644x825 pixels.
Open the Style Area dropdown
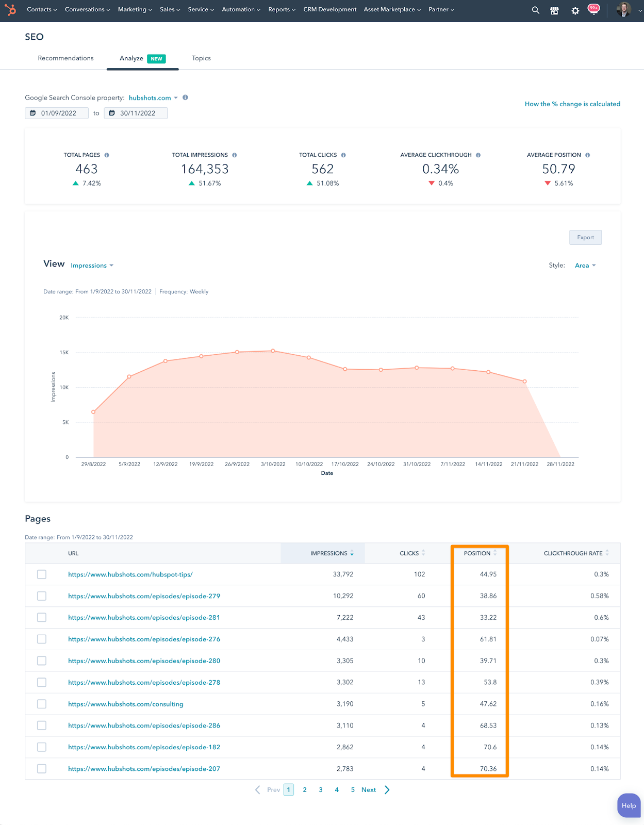(x=585, y=266)
